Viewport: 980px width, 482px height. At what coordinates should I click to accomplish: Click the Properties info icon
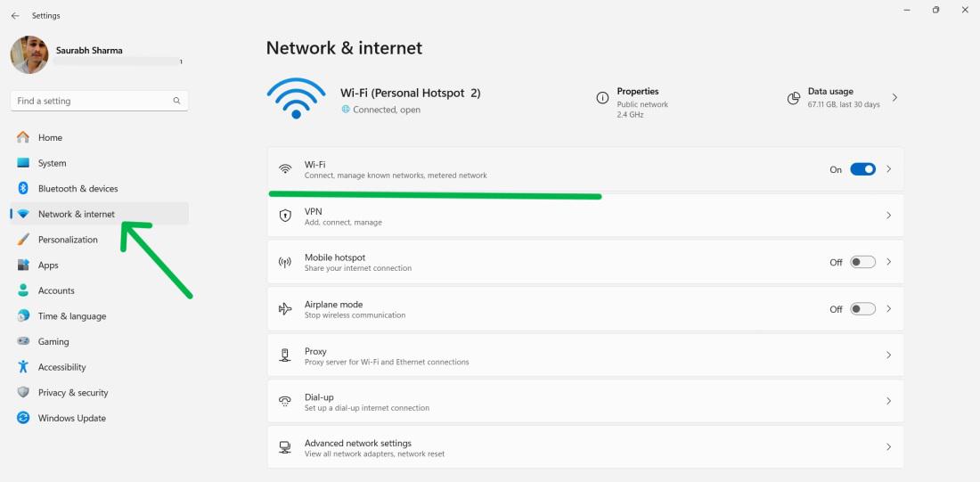(602, 98)
